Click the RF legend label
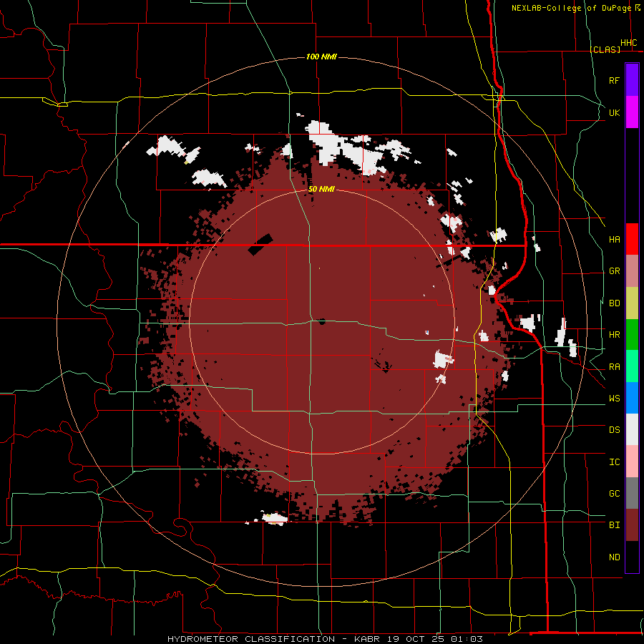The width and height of the screenshot is (644, 644). 614,80
